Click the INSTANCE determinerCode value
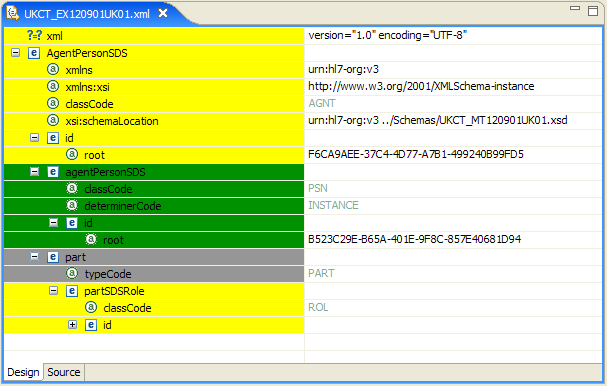 pos(333,205)
